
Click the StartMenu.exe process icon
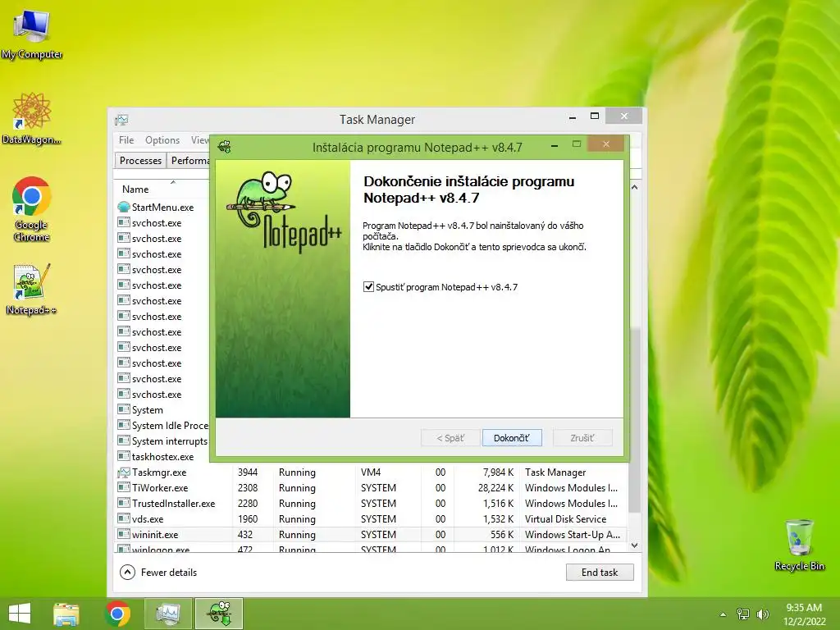point(124,207)
